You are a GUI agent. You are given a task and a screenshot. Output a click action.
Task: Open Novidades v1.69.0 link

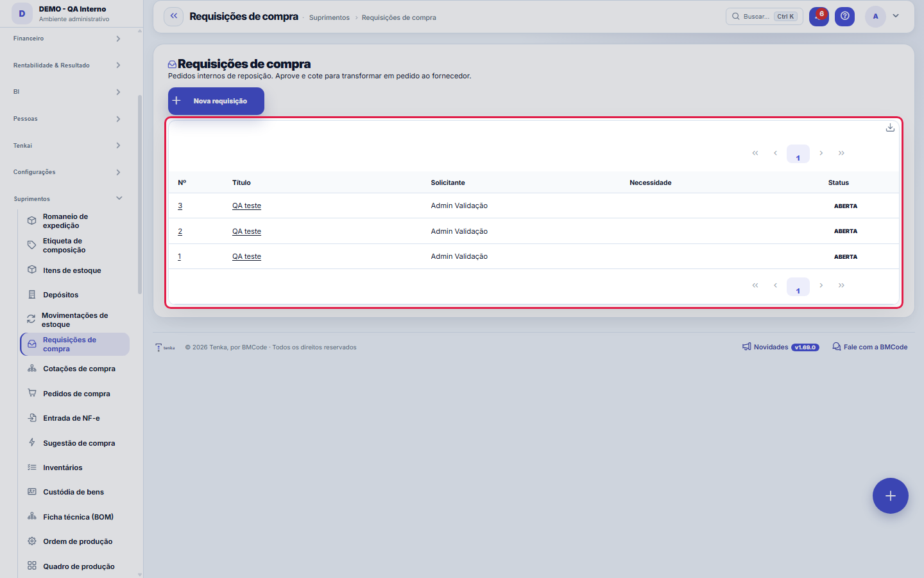781,347
